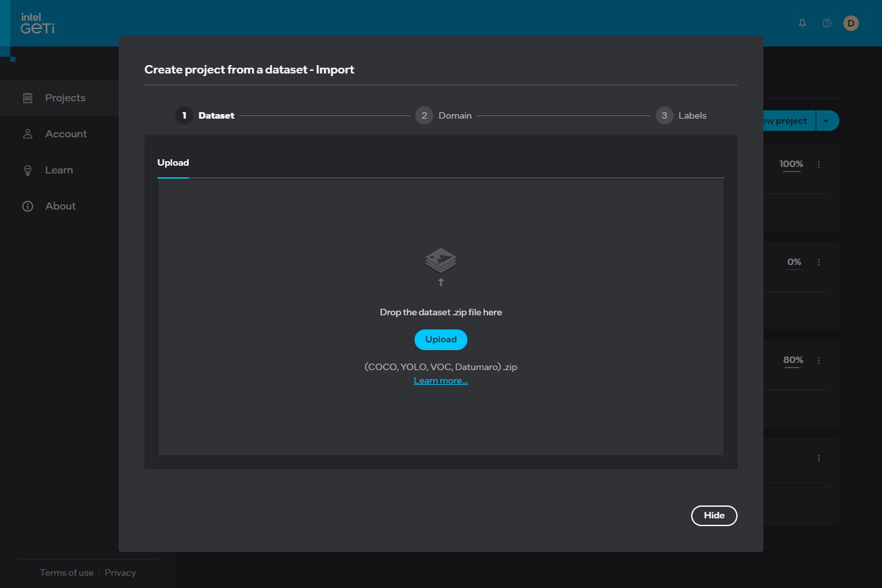Screen dimensions: 882x588
Task: Click the Projects clipboard icon in sidebar
Action: [28, 98]
